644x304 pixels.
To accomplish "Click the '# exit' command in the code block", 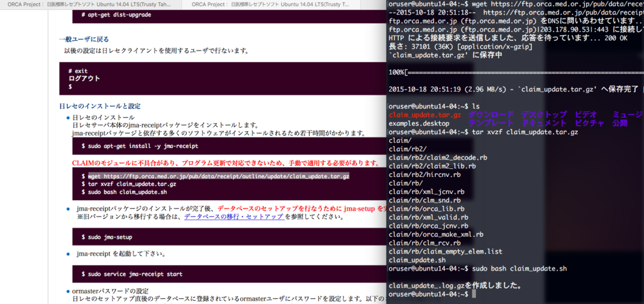I will (78, 71).
